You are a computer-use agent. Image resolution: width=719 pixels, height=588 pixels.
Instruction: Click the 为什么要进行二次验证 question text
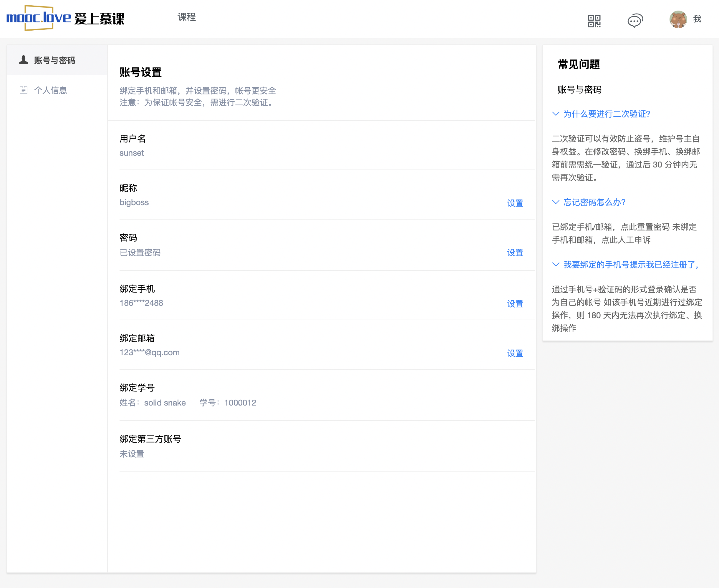click(607, 114)
